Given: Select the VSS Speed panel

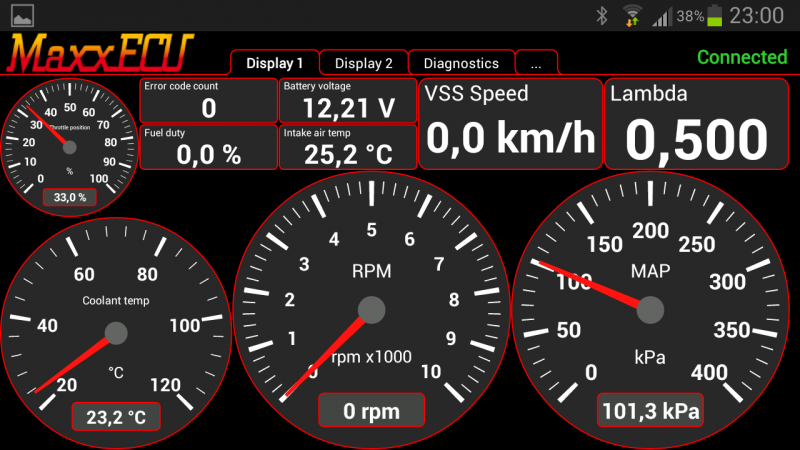Looking at the screenshot, I should click(x=510, y=123).
